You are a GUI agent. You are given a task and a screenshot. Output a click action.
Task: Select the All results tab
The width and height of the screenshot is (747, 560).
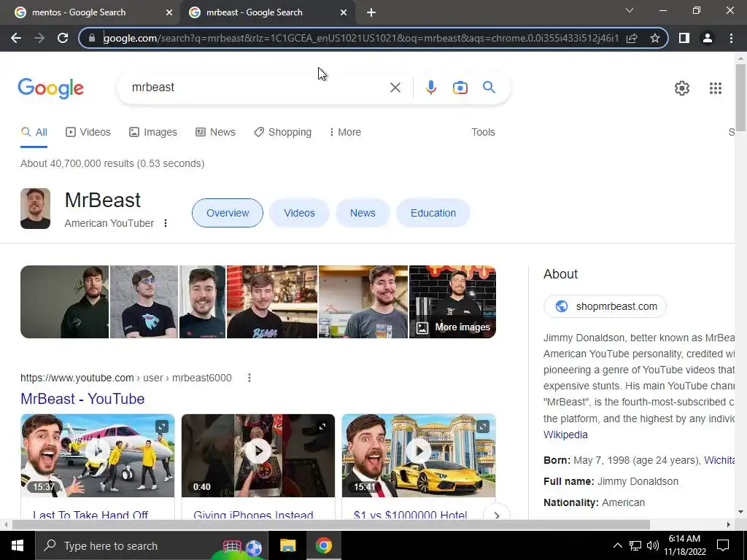coord(34,132)
